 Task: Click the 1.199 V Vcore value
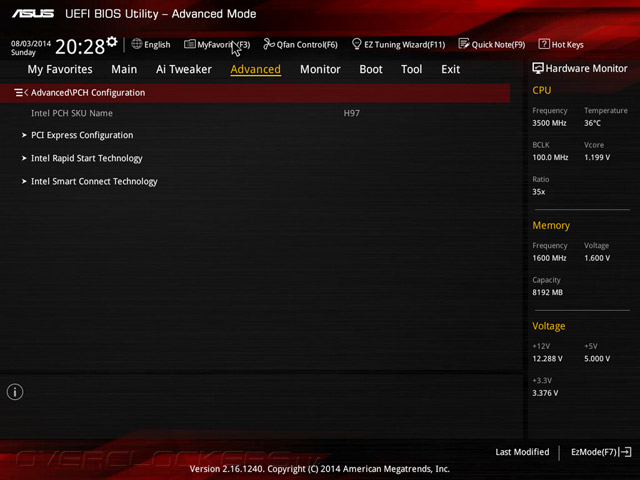(597, 157)
